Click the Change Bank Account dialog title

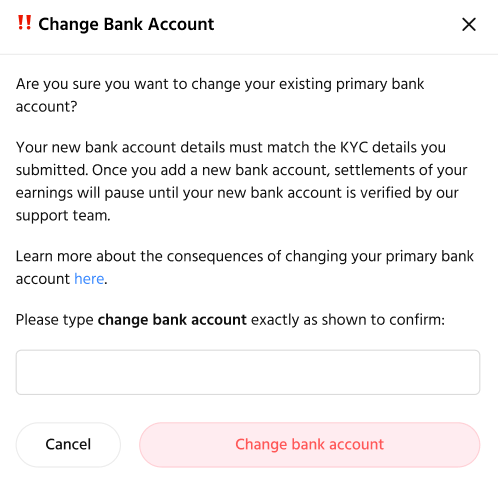(x=126, y=24)
